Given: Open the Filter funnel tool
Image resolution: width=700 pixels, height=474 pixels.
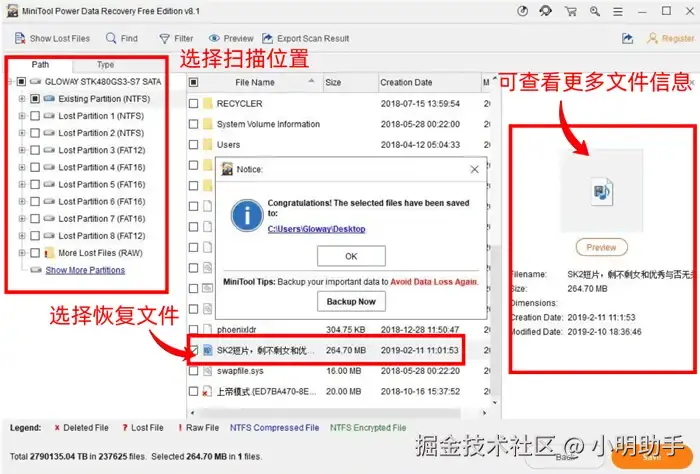Looking at the screenshot, I should [176, 38].
